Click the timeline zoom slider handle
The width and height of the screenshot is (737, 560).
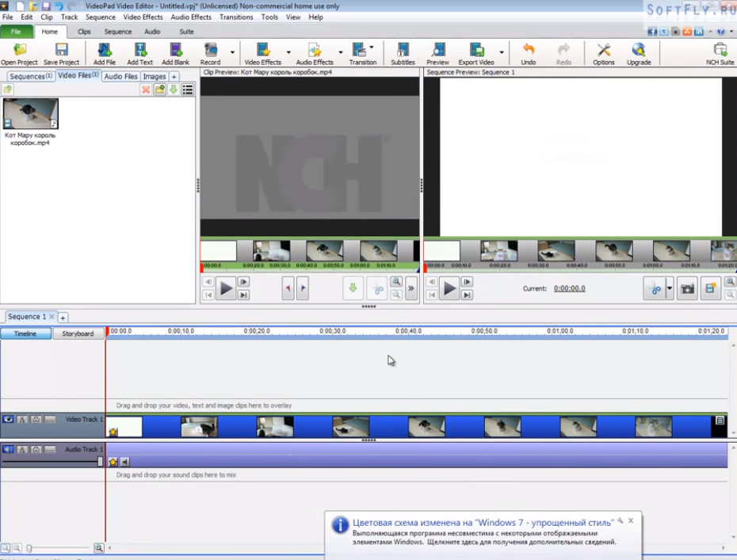(29, 548)
